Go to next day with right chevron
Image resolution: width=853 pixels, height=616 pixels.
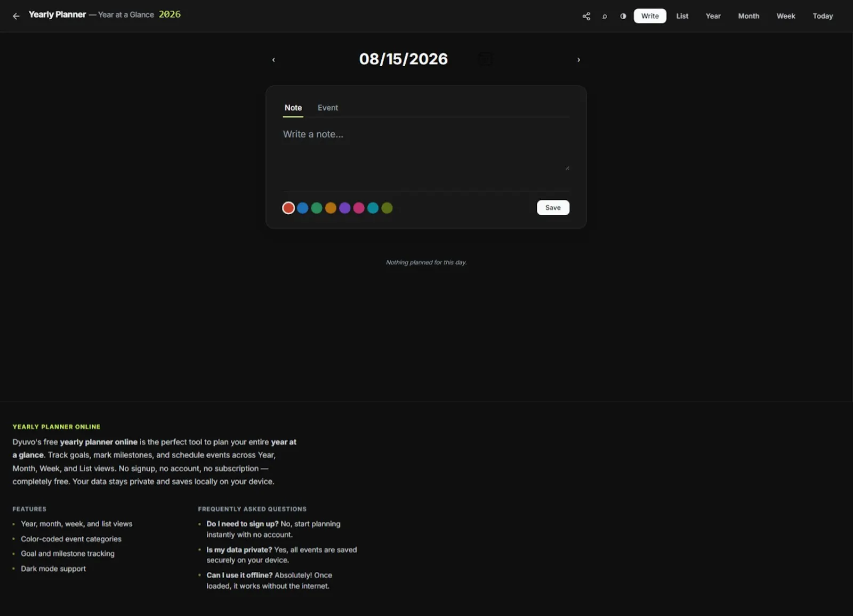[x=578, y=60]
